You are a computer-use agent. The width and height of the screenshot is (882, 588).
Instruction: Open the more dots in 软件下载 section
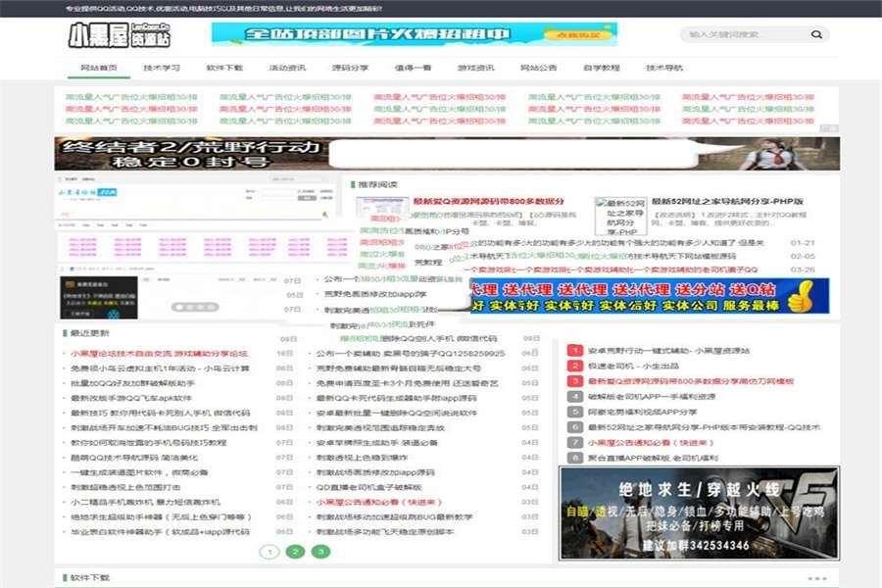point(816,578)
